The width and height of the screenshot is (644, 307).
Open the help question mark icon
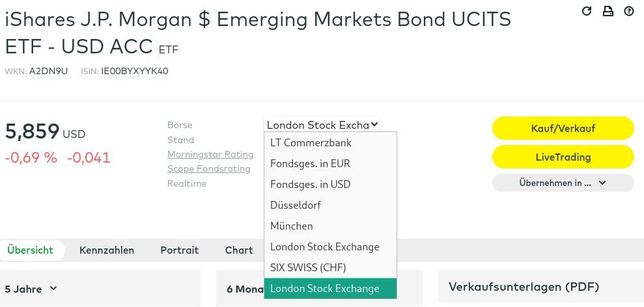(629, 11)
